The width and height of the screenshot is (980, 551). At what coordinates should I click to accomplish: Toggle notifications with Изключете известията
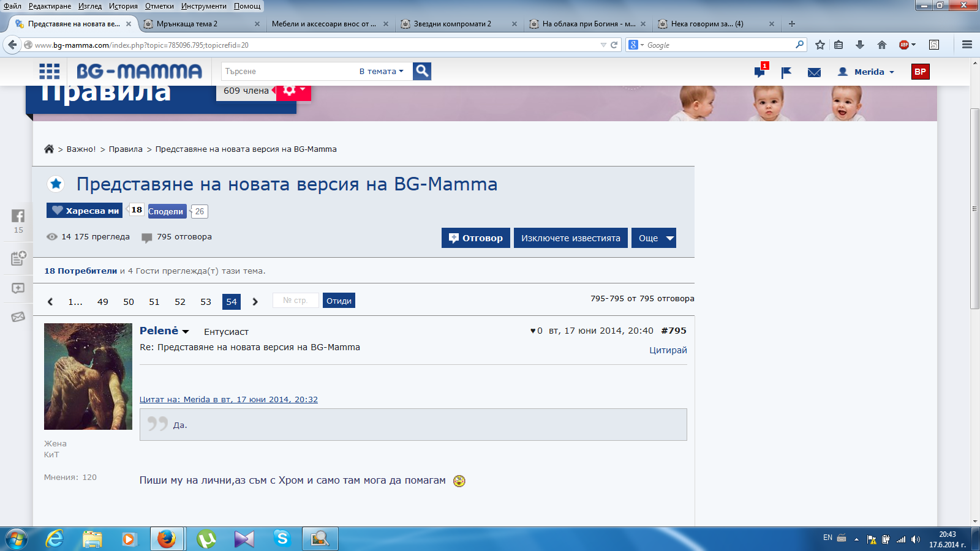coord(570,238)
